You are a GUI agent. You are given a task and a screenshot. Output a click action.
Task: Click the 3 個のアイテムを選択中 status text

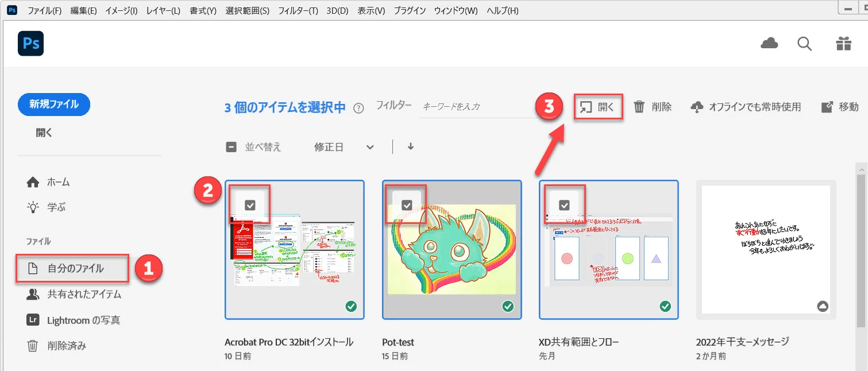[286, 107]
